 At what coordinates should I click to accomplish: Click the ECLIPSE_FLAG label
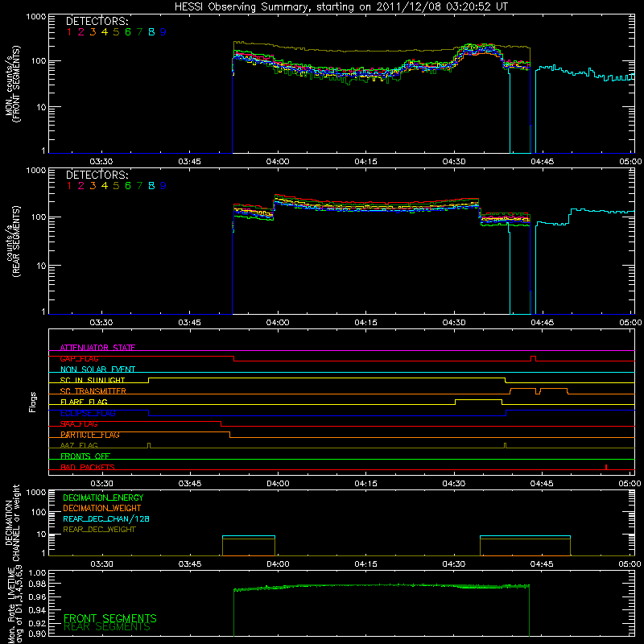coord(88,413)
